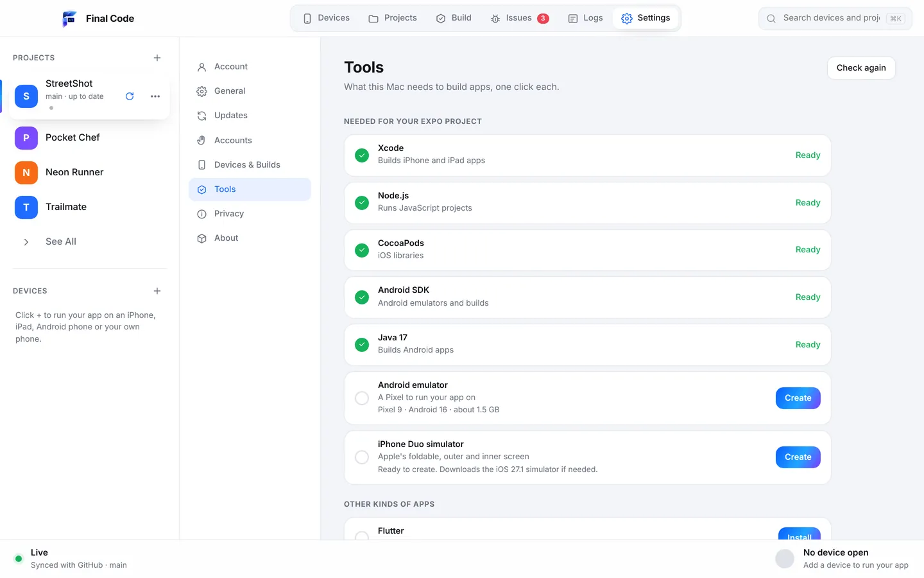Click the No device open avatar circle
The height and width of the screenshot is (578, 924).
click(785, 559)
